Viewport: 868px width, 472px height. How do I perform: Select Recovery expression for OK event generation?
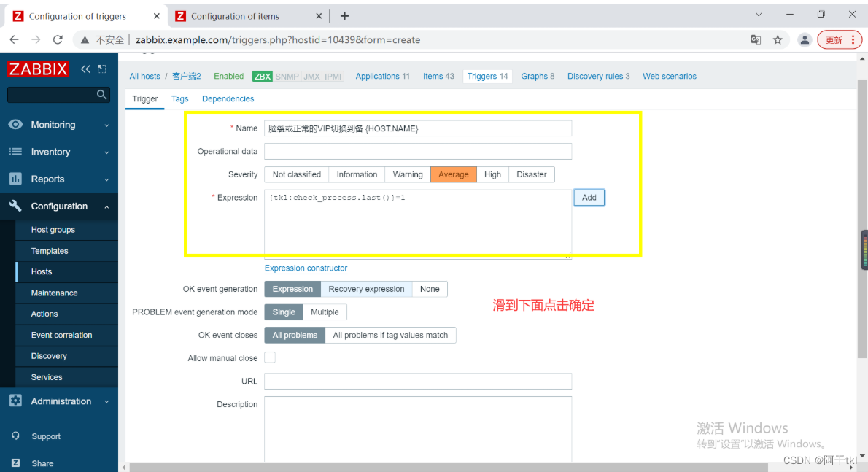point(366,289)
